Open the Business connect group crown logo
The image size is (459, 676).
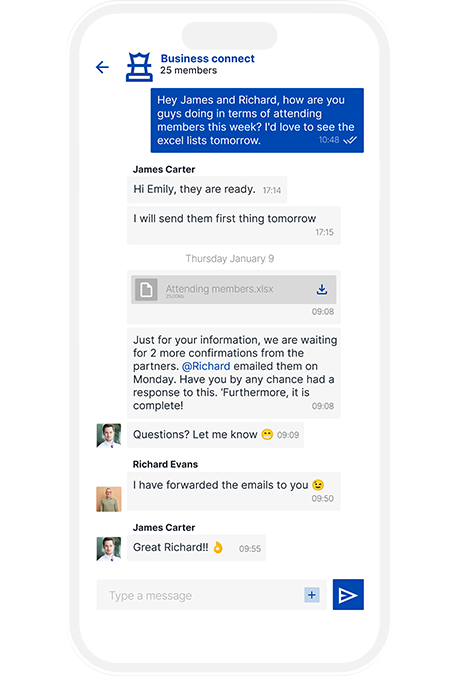coord(139,67)
